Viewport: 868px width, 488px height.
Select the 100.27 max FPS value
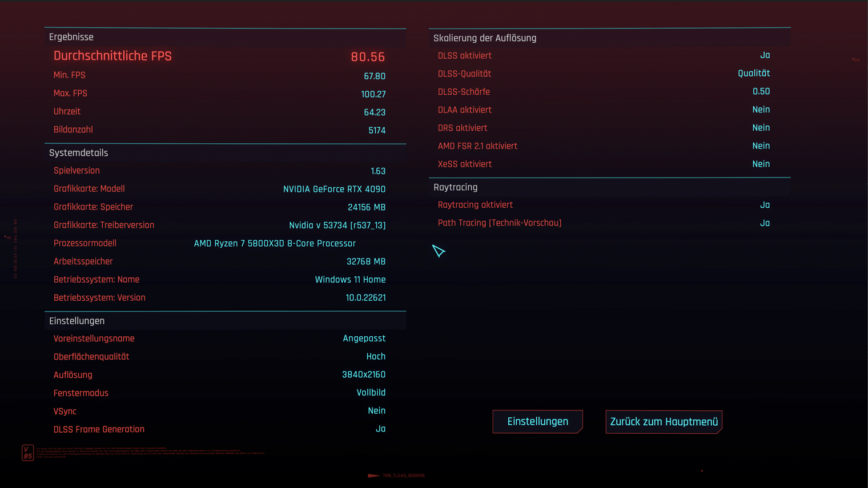coord(373,94)
